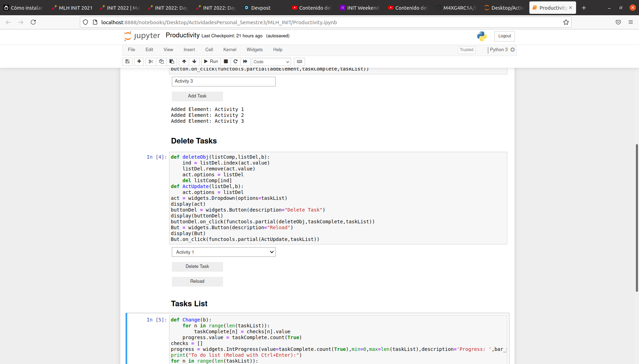Expand the Activity 1 task dropdown
The height and width of the screenshot is (364, 639).
pos(224,252)
